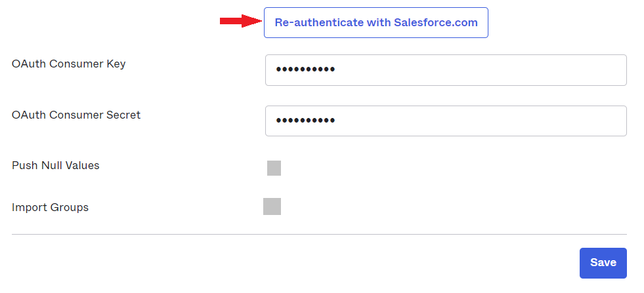Click masked dots in Consumer Key field

coord(305,69)
